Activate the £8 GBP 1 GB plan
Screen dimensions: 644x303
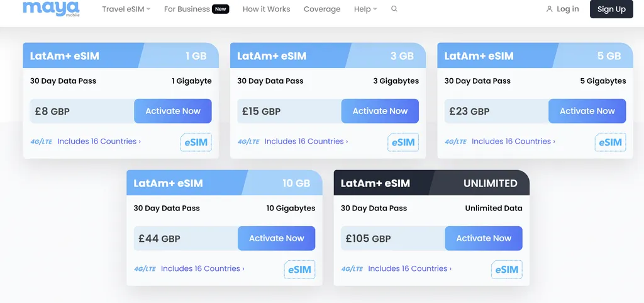point(173,111)
